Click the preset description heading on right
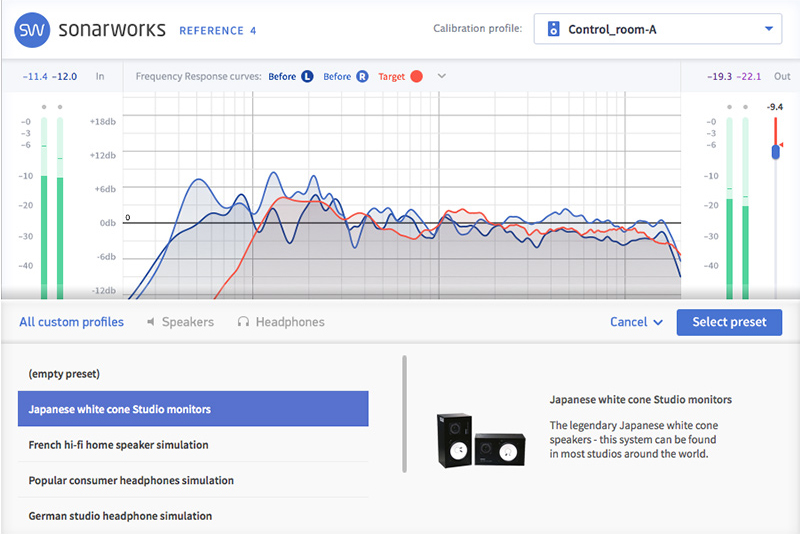This screenshot has height=534, width=800. 640,399
